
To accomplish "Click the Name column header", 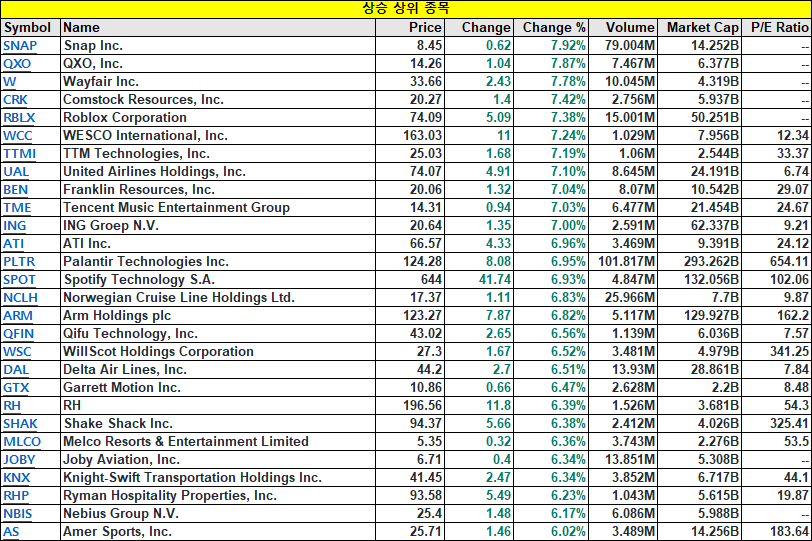I will click(218, 27).
